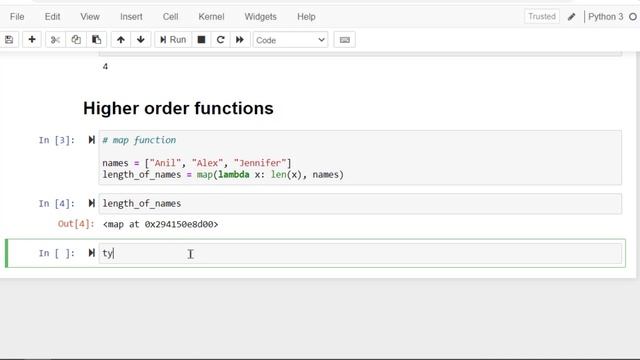The height and width of the screenshot is (360, 640).
Task: Copy selected cells icon
Action: (x=76, y=40)
